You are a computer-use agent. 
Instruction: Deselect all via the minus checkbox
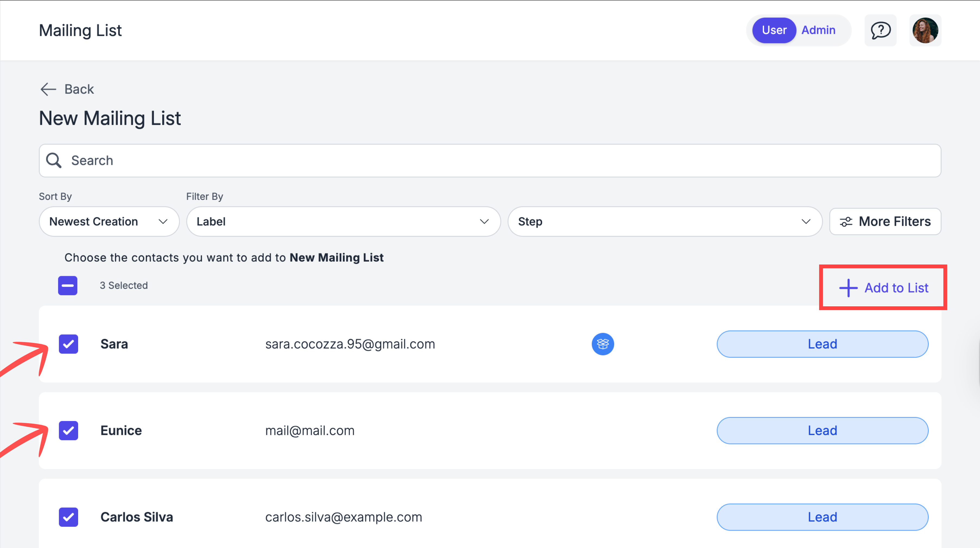click(x=68, y=286)
